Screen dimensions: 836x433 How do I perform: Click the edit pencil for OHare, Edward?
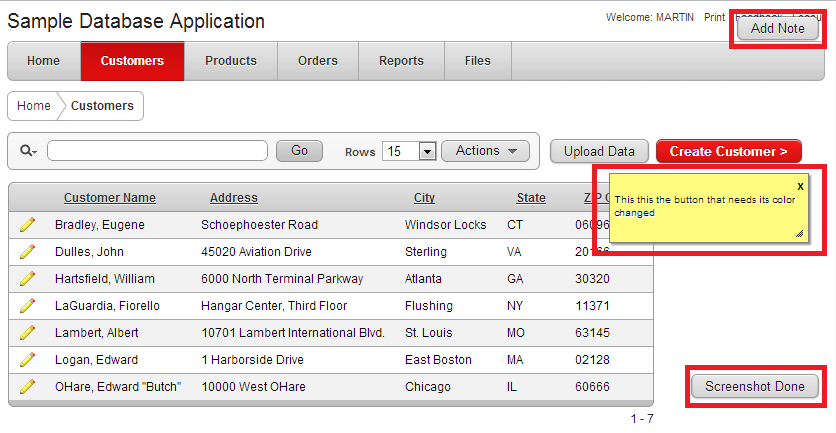(x=27, y=387)
